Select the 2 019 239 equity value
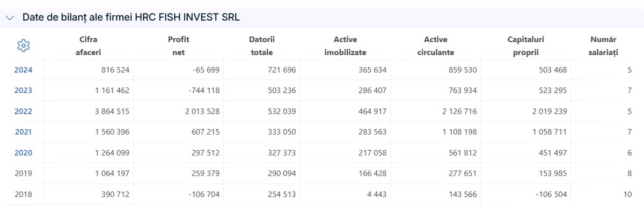This screenshot has width=644, height=207. pyautogui.click(x=549, y=112)
